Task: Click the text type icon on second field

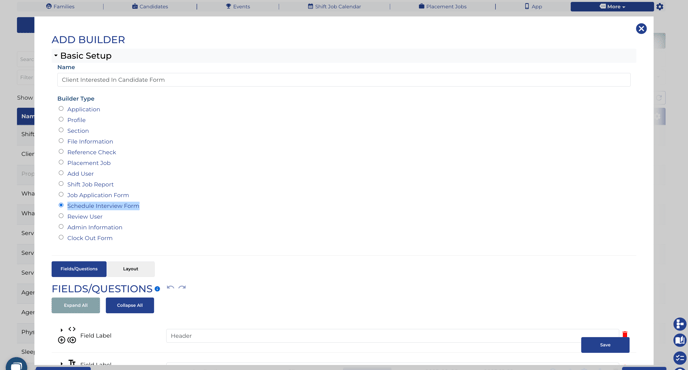Action: point(72,363)
